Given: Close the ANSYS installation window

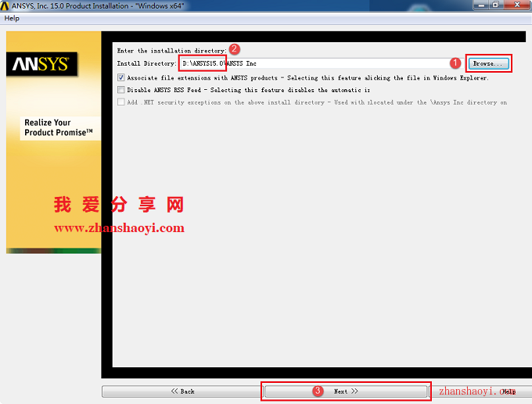Looking at the screenshot, I should [516, 5].
